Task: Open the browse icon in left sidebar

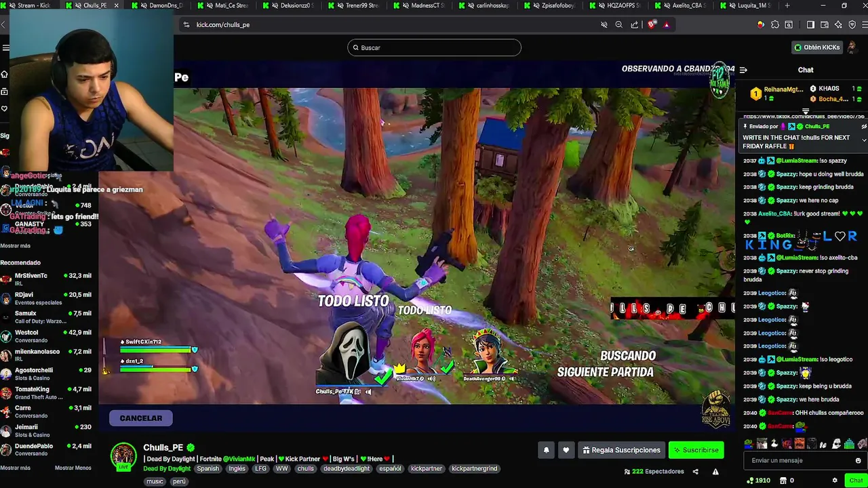Action: 4,91
